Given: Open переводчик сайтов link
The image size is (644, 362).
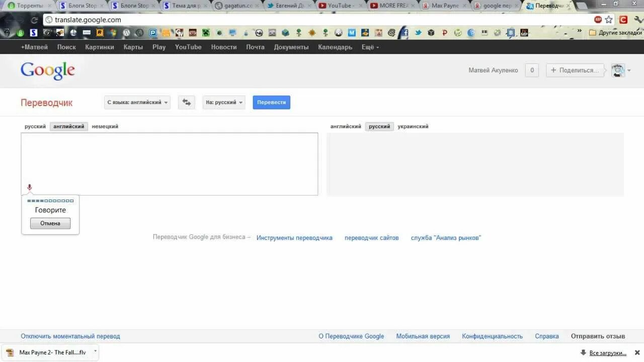Looking at the screenshot, I should (372, 238).
